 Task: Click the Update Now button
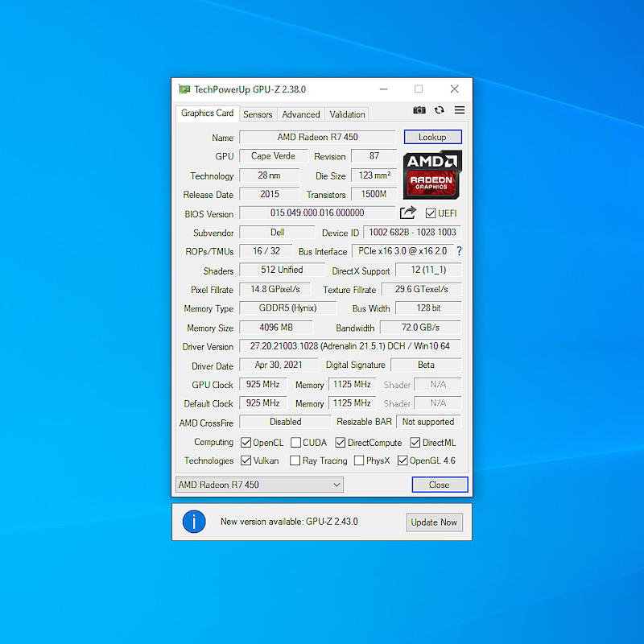(434, 522)
